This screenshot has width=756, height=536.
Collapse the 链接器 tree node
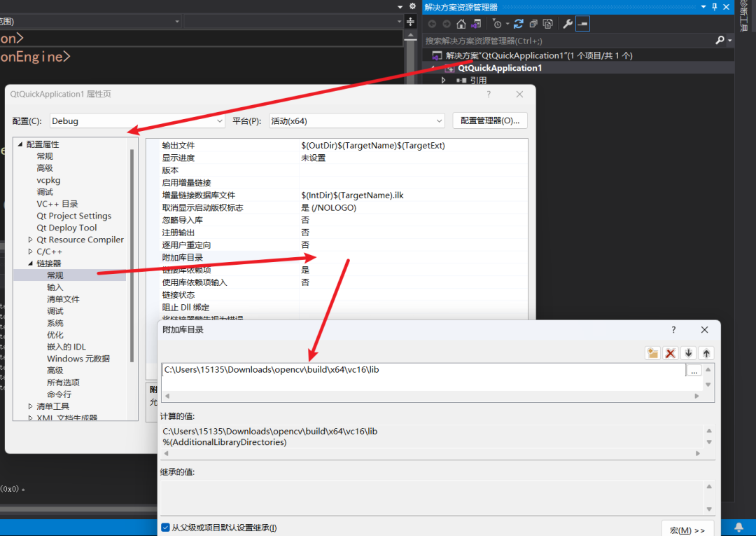tap(30, 263)
